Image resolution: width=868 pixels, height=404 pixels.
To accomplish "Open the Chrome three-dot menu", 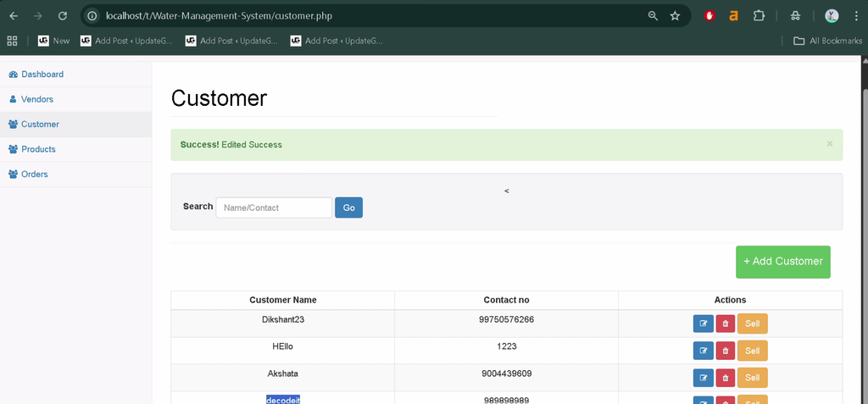I will [x=856, y=16].
